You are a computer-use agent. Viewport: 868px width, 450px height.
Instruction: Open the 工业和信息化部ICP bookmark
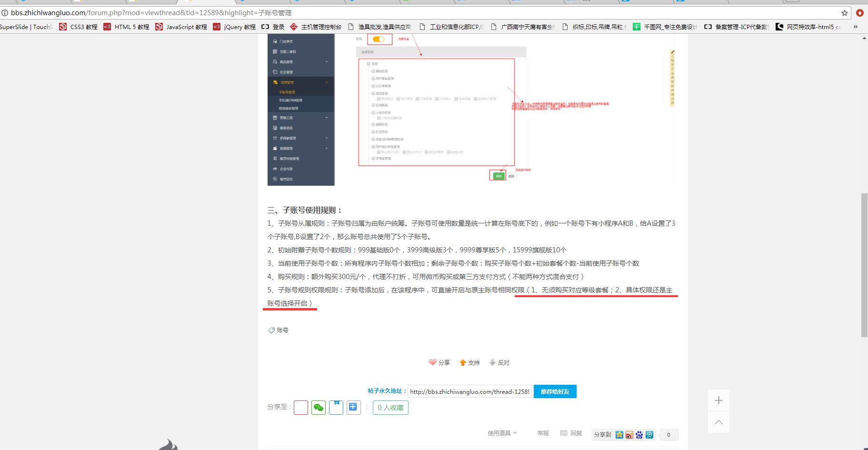coord(451,27)
